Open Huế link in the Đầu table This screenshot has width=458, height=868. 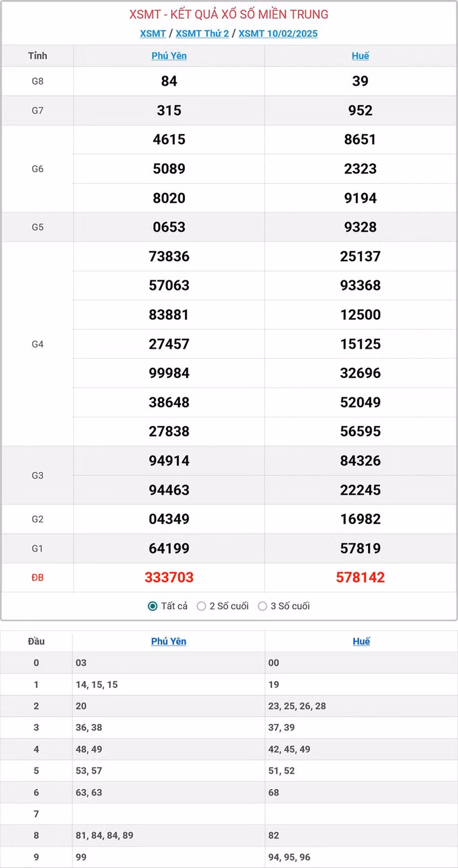point(361,641)
